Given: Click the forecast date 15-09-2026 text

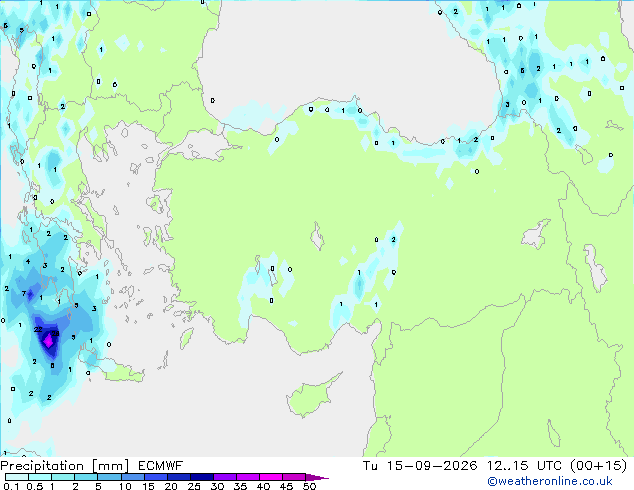Looking at the screenshot, I should click(x=432, y=466).
